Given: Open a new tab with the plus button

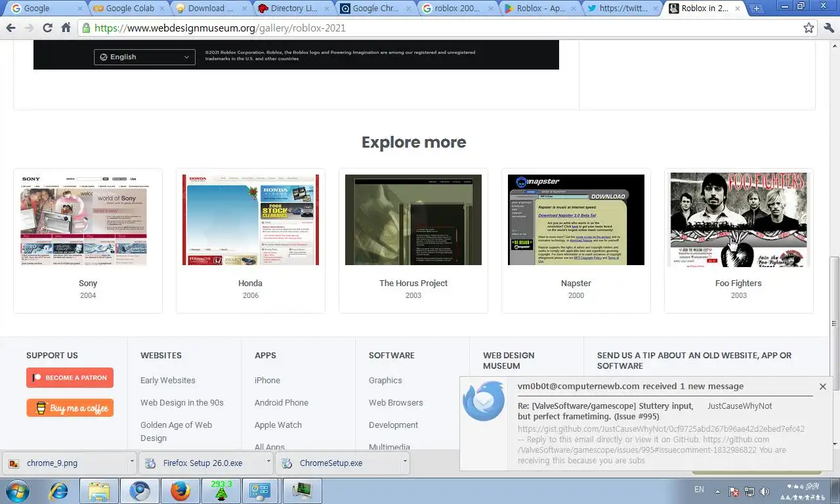Looking at the screenshot, I should 756,9.
